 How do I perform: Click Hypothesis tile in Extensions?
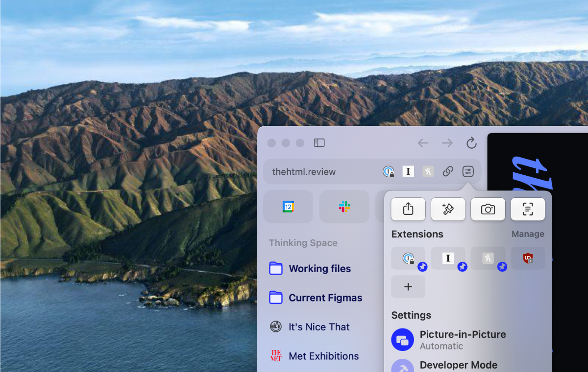488,258
